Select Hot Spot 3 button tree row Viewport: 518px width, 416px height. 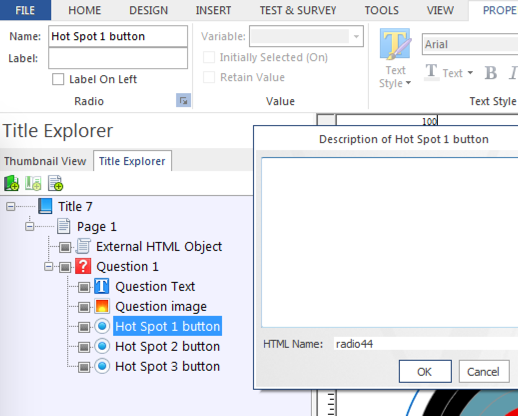click(167, 366)
